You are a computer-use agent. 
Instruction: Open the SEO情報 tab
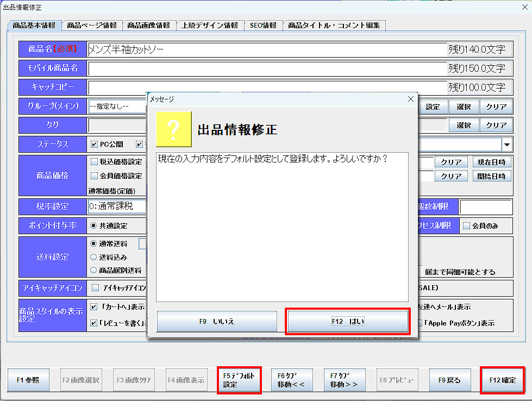[x=263, y=26]
